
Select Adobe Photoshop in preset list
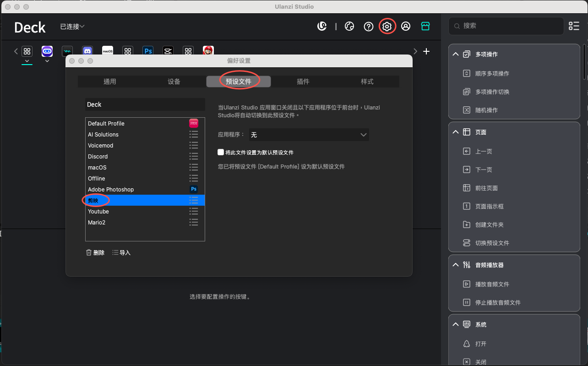coord(145,189)
